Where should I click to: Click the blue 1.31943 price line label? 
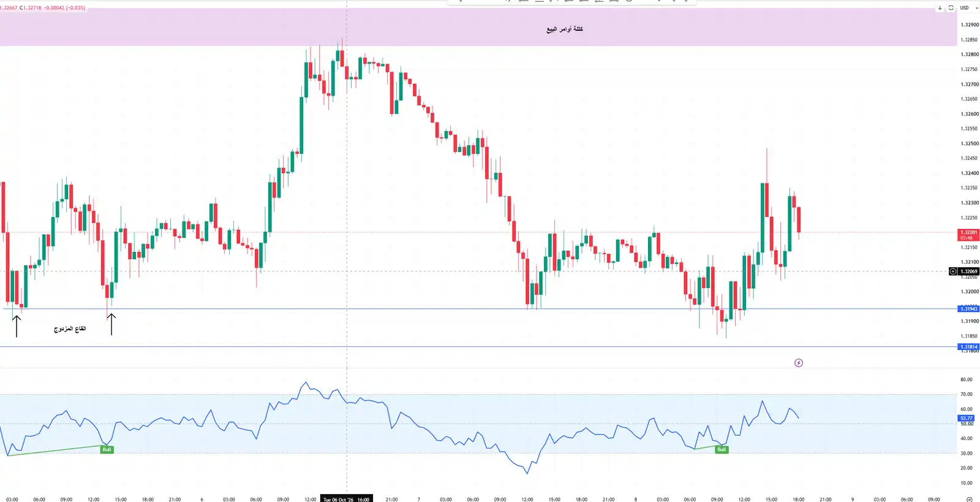tap(968, 309)
